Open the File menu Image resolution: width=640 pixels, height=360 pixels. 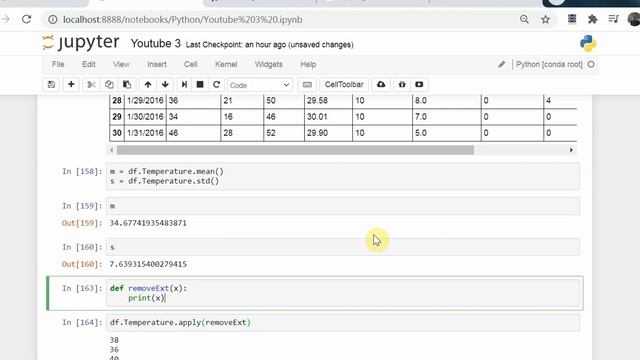[58, 64]
